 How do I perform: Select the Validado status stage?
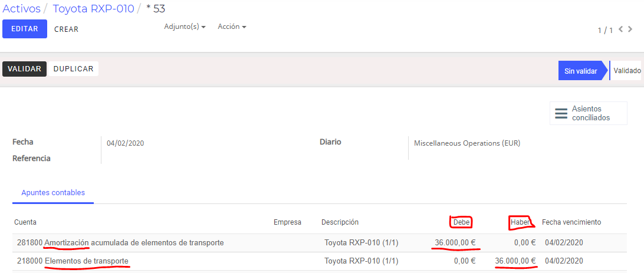pyautogui.click(x=627, y=71)
